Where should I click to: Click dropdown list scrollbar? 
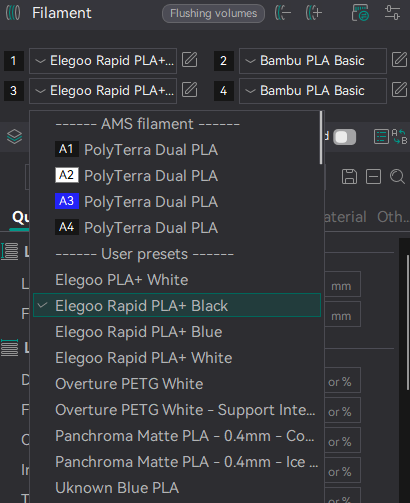(321, 137)
